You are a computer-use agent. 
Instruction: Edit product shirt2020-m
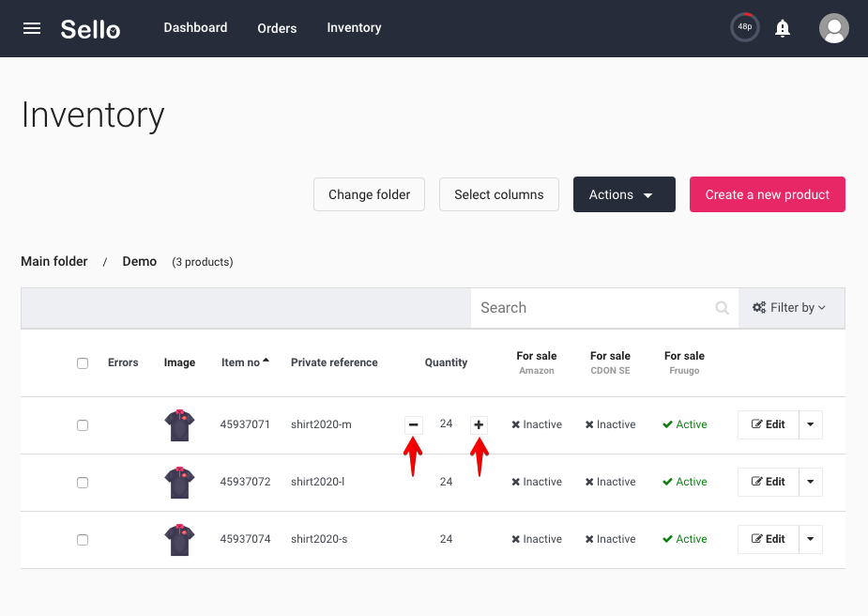769,424
